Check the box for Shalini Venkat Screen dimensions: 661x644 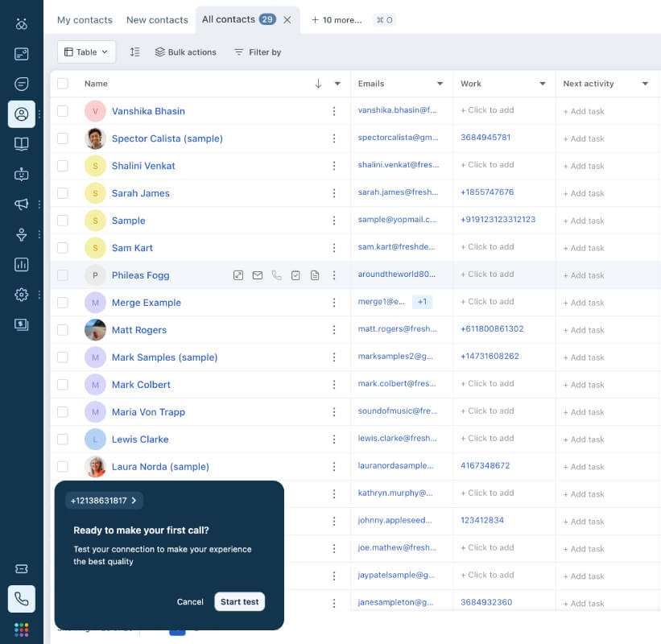coord(62,166)
